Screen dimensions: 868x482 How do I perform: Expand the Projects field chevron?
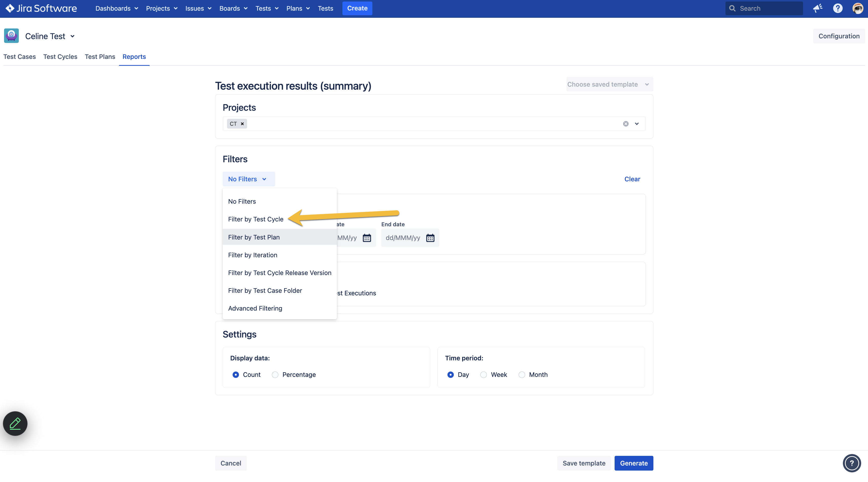(x=637, y=124)
